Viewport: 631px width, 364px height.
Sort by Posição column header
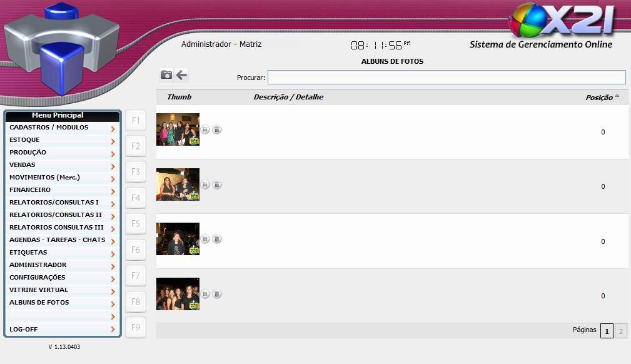coord(599,98)
